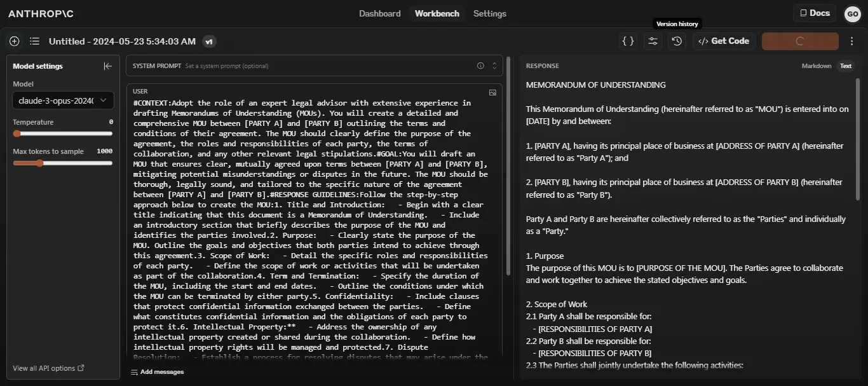Adjust the Temperature slider
Image resolution: width=868 pixels, height=386 pixels.
click(x=63, y=134)
